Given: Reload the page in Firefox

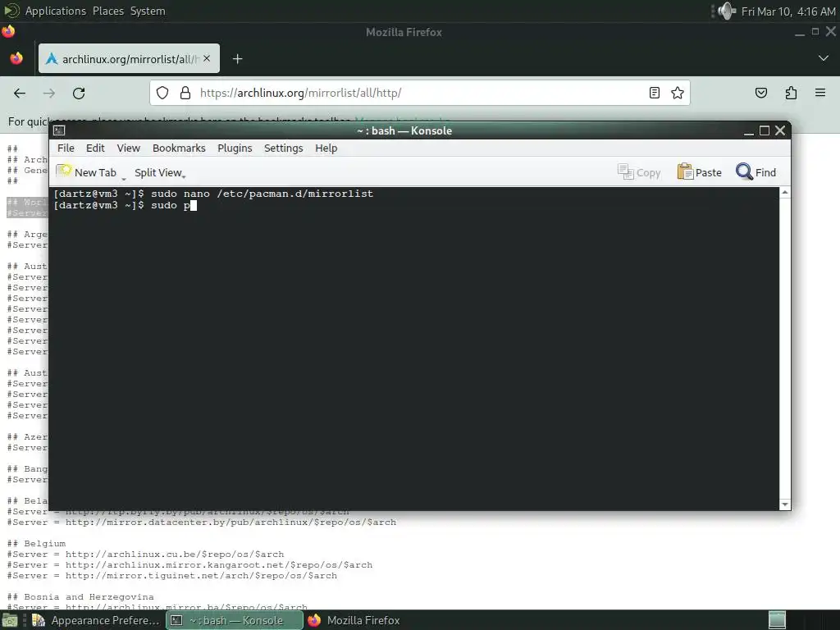Looking at the screenshot, I should [79, 94].
